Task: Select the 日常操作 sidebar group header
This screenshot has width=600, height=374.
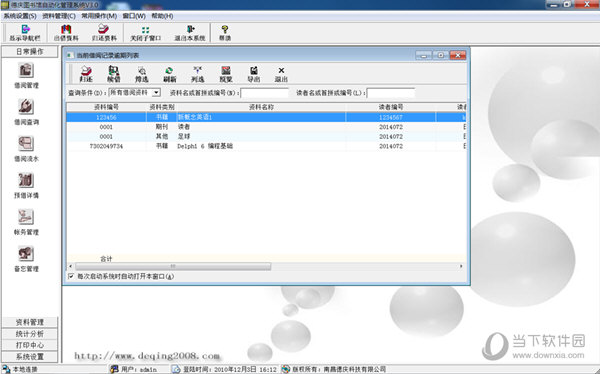Action: pos(30,52)
